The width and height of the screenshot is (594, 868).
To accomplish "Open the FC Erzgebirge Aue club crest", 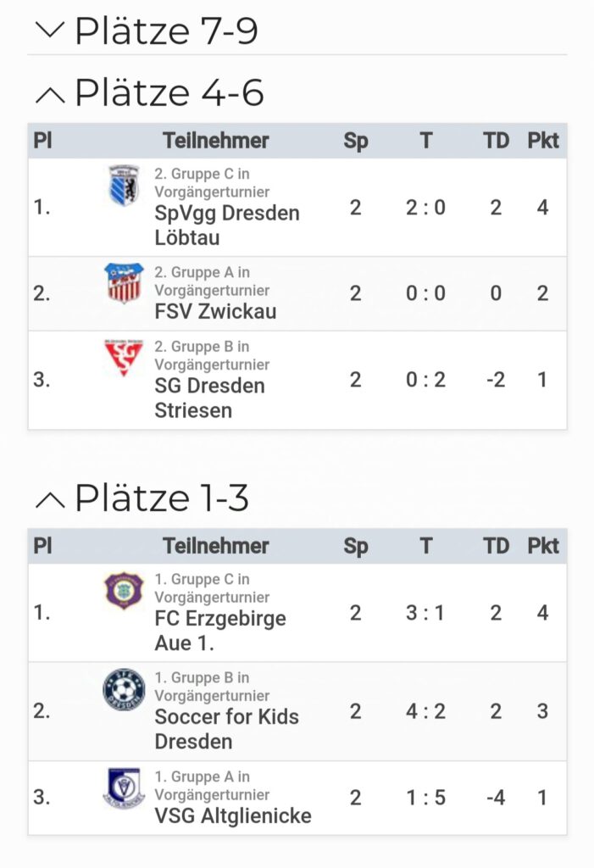I will [x=124, y=591].
